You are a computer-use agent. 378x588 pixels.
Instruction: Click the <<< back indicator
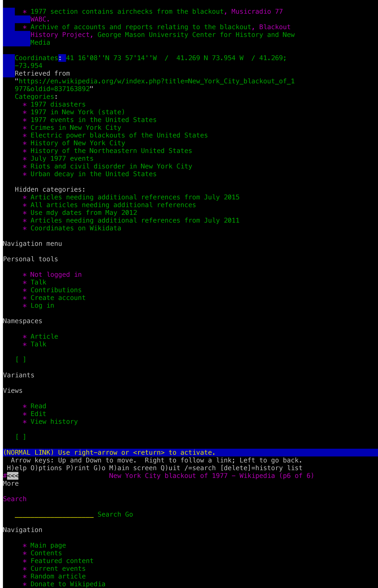click(x=13, y=476)
